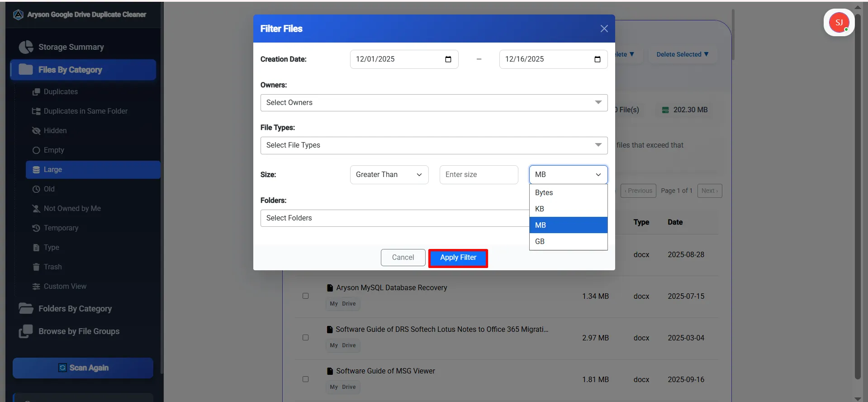Open Duplicates in Same Folder view
Image resolution: width=868 pixels, height=402 pixels.
click(x=93, y=111)
